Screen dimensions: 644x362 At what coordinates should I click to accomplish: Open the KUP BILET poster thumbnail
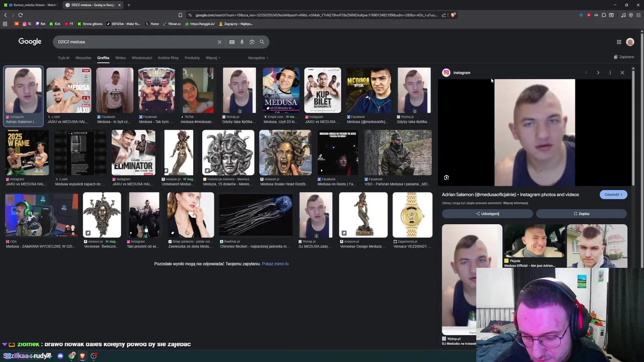(323, 90)
